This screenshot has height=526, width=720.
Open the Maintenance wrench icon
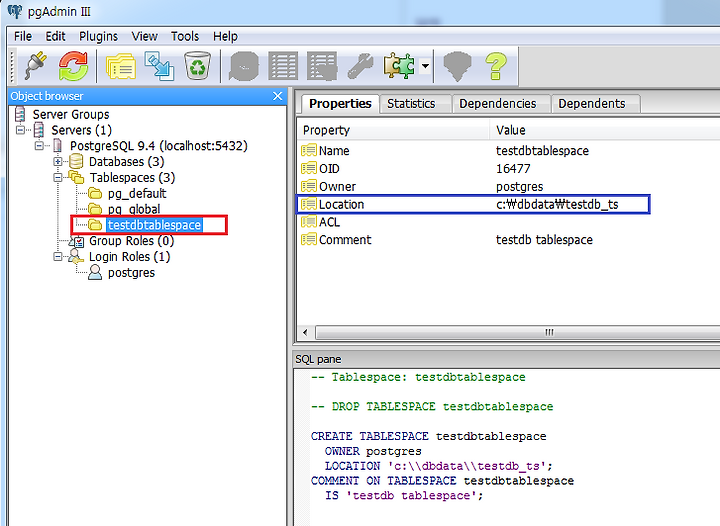pos(360,67)
